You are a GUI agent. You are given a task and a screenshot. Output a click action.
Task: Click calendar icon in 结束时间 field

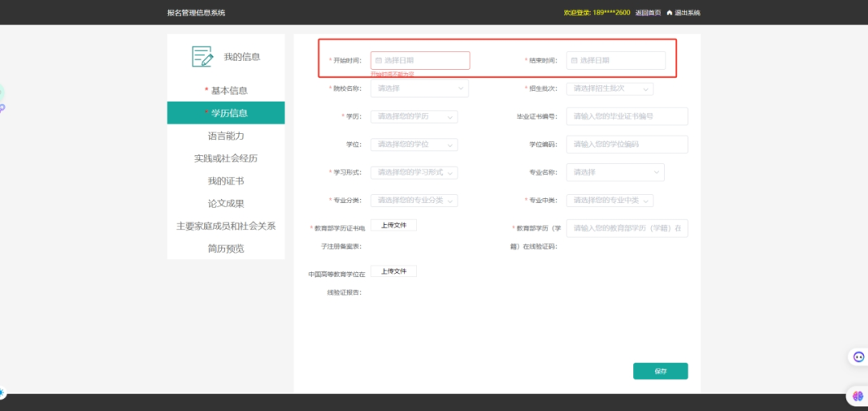pyautogui.click(x=574, y=60)
